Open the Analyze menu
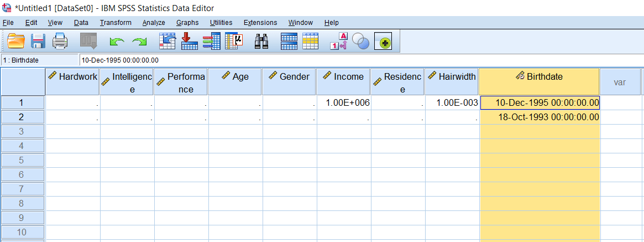This screenshot has height=242, width=644. (x=153, y=23)
